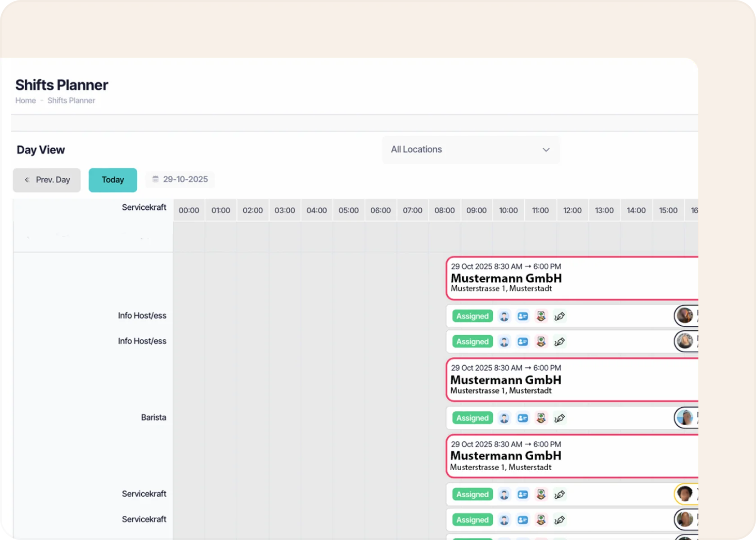
Task: Open the All Locations dropdown
Action: coord(471,150)
